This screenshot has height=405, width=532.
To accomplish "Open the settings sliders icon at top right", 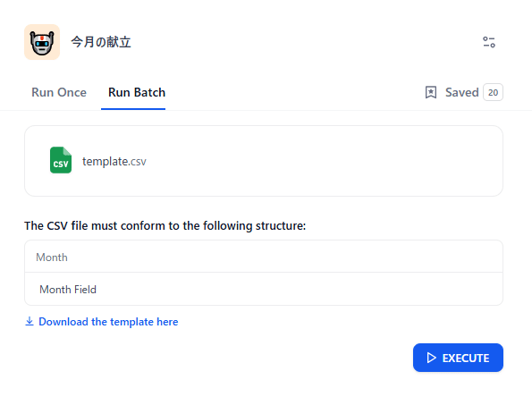I will pyautogui.click(x=489, y=42).
